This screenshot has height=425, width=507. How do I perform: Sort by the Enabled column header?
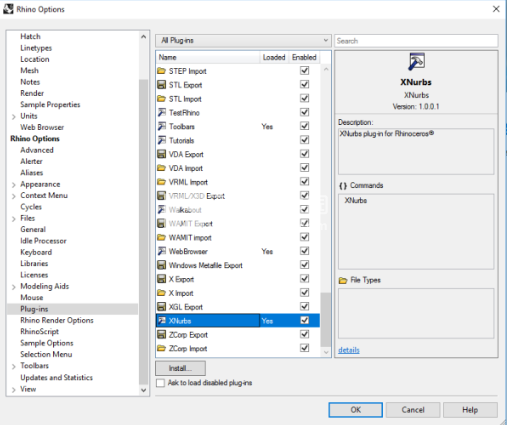pos(304,57)
